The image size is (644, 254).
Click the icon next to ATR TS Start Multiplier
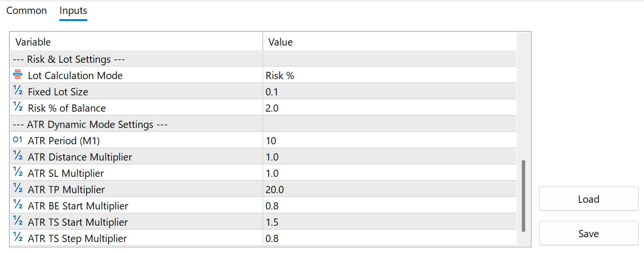18,222
